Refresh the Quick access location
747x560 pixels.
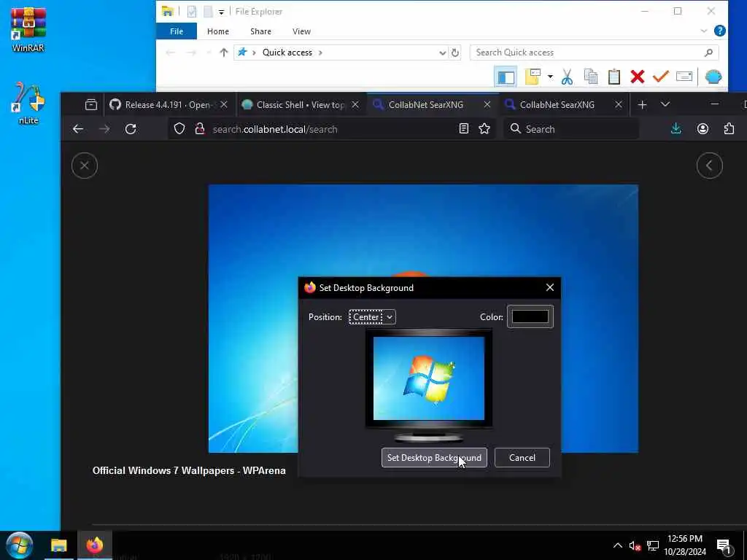click(x=455, y=52)
